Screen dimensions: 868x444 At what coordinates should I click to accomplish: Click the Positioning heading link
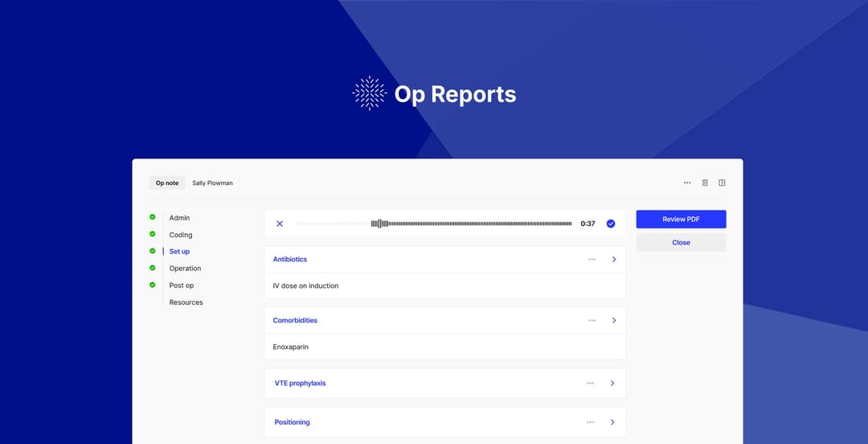point(293,421)
